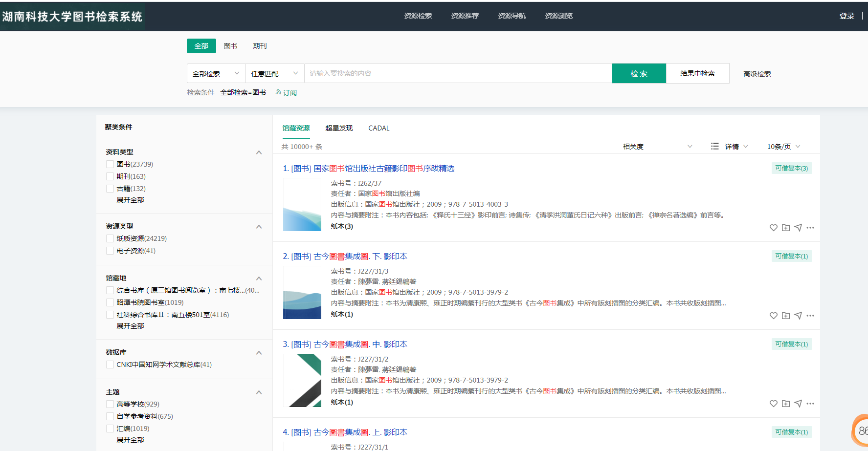Click the green 检索 search button

coord(639,73)
